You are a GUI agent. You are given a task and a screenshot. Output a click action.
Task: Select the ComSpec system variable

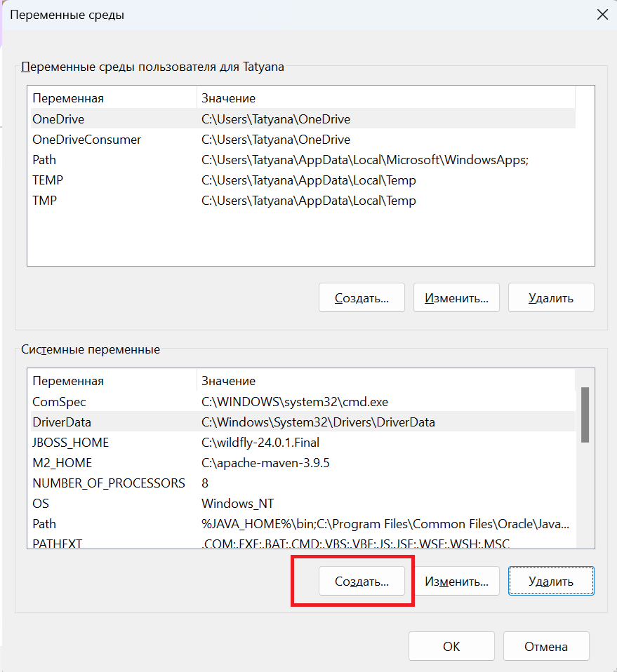pyautogui.click(x=59, y=402)
